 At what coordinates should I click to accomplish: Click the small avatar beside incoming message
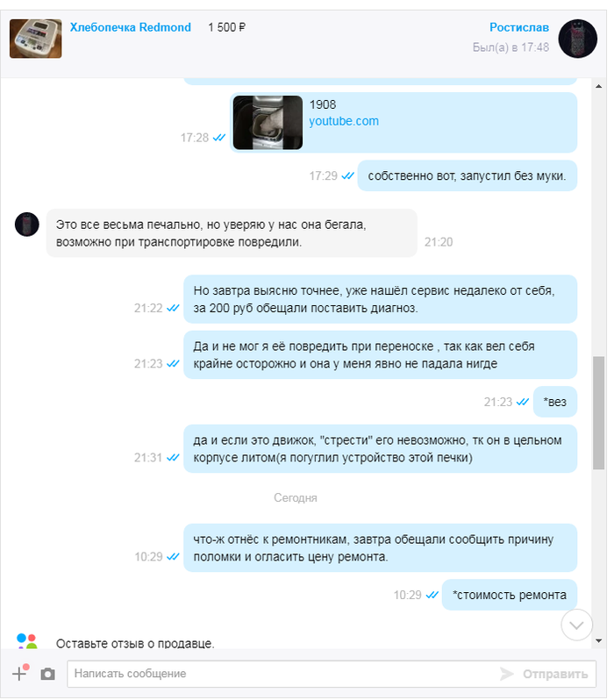[x=27, y=224]
